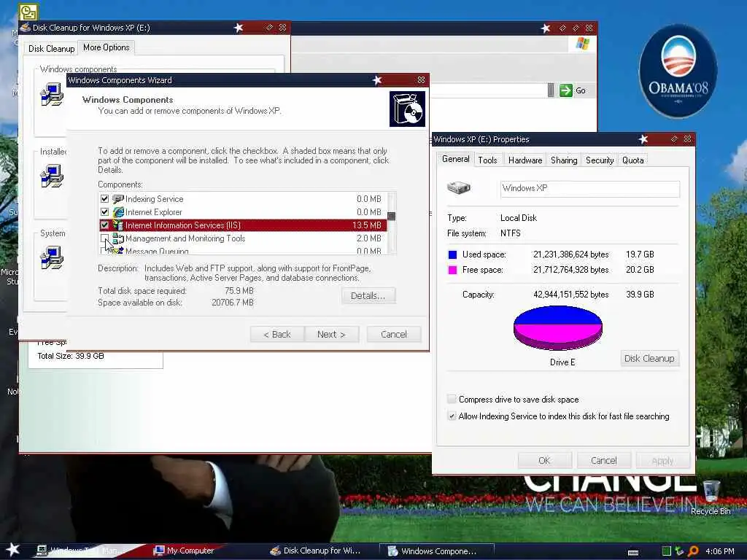Image resolution: width=747 pixels, height=560 pixels.
Task: Open the Sharing tab in Properties
Action: [x=564, y=160]
